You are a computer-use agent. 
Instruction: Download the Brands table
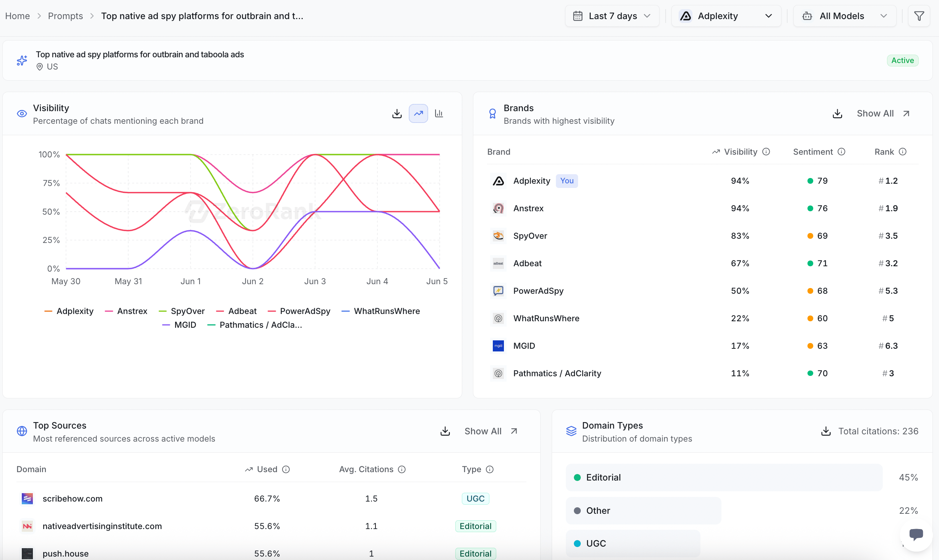point(837,113)
